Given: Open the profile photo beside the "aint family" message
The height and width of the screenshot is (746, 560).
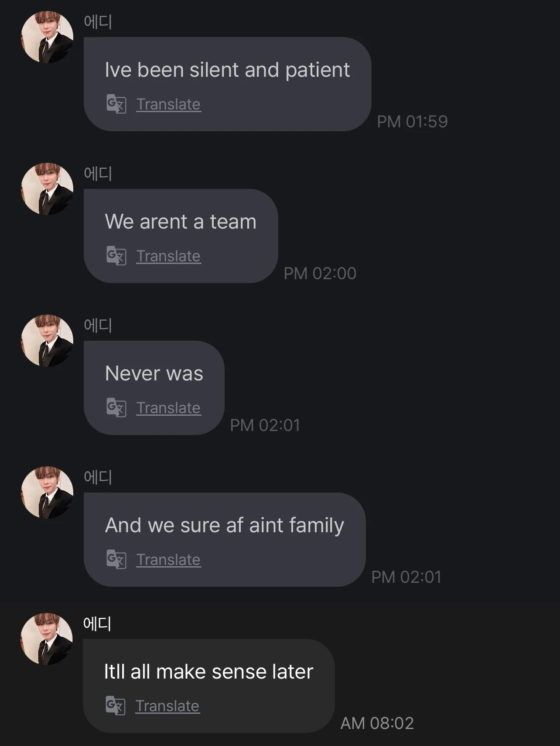Looking at the screenshot, I should pos(47,493).
